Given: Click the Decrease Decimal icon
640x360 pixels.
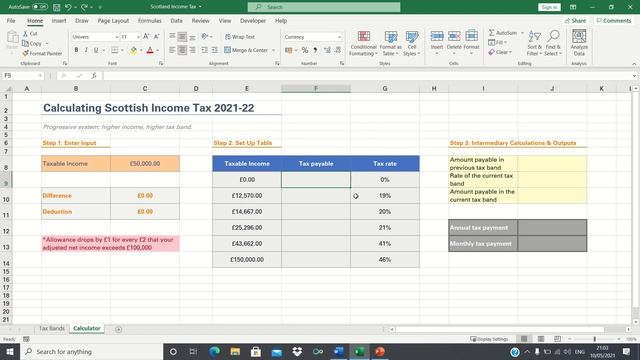Looking at the screenshot, I should (338, 50).
